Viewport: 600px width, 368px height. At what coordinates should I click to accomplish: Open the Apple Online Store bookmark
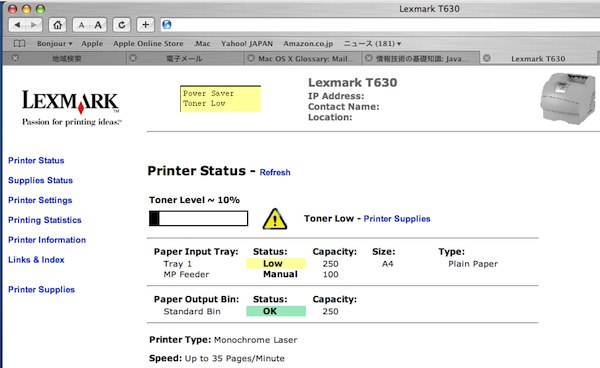coord(148,44)
